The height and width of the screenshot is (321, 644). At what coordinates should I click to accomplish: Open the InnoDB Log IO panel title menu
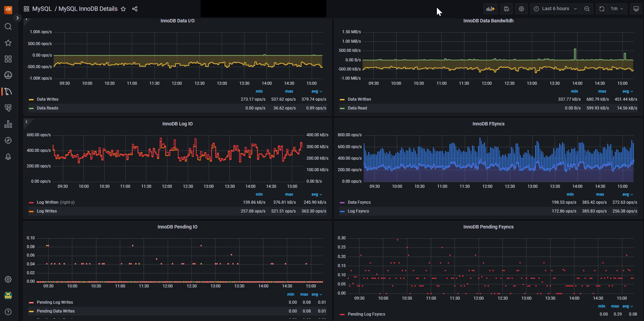(178, 124)
